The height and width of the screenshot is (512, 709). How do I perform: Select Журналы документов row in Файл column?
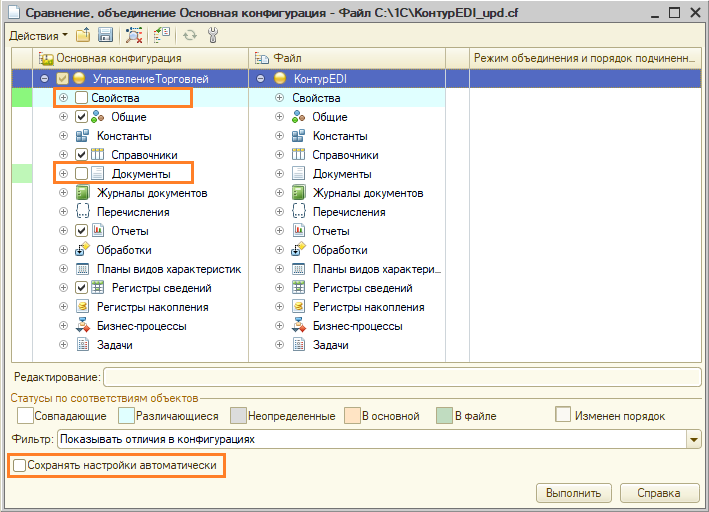pos(347,193)
